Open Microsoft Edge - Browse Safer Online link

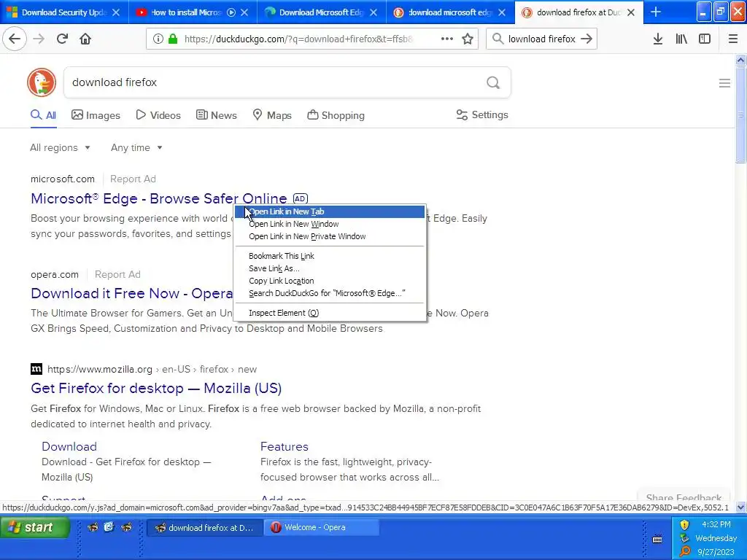point(158,198)
